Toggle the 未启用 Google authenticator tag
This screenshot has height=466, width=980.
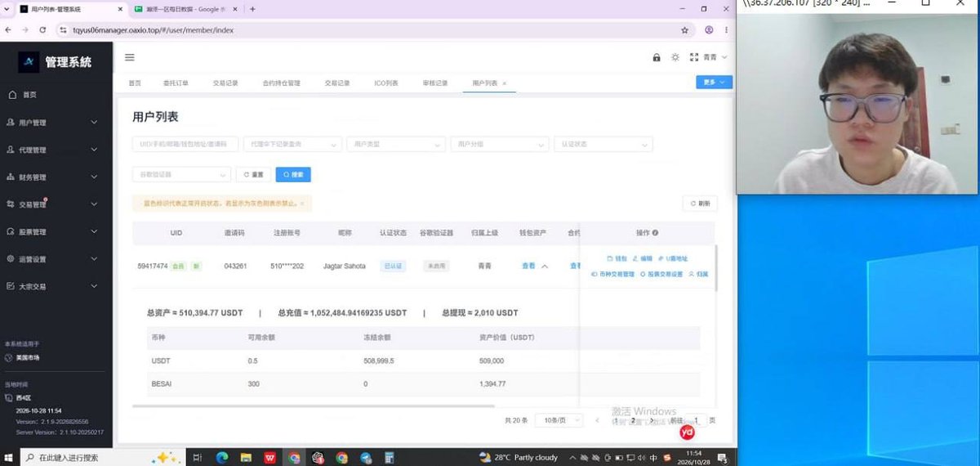click(436, 267)
